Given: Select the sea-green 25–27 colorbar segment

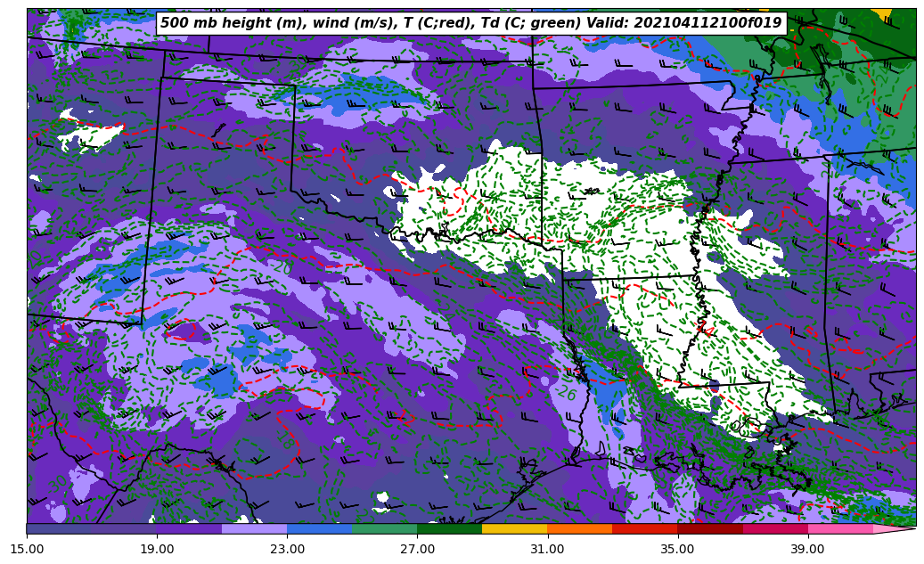Looking at the screenshot, I should (x=385, y=528).
